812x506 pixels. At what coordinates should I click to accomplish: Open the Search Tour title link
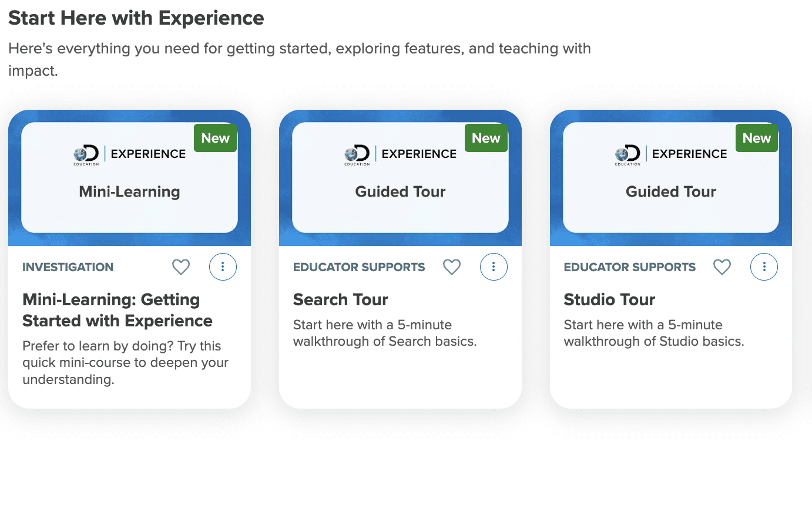341,299
